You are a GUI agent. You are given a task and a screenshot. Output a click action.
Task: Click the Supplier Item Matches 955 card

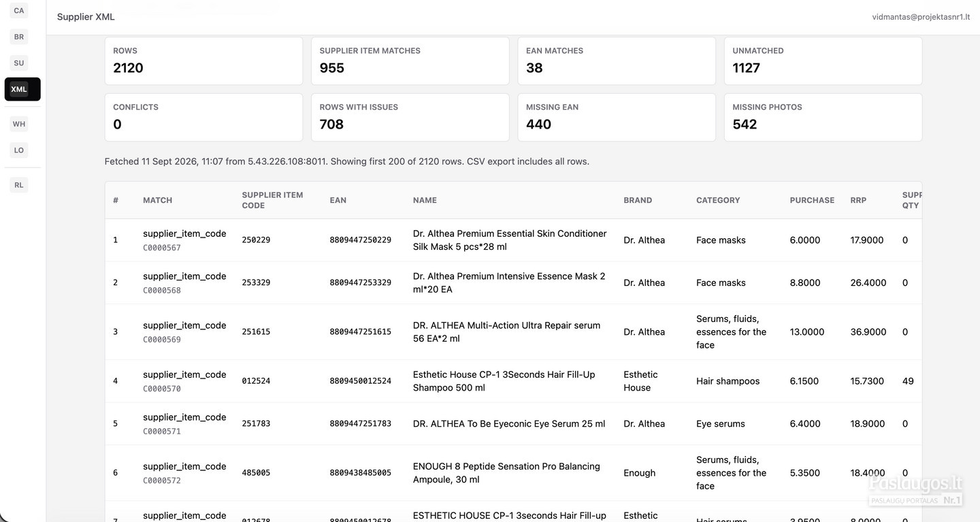(410, 61)
